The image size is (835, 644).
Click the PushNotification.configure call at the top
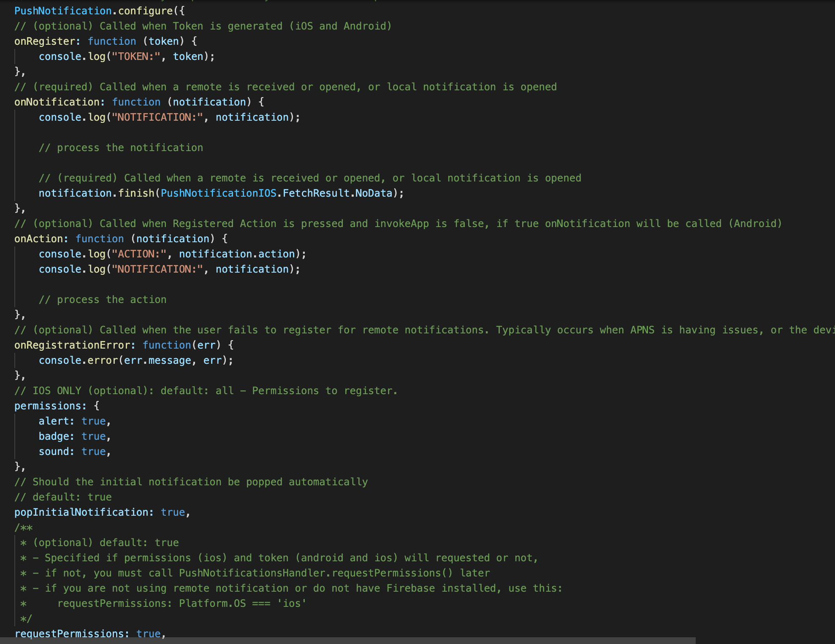click(100, 11)
